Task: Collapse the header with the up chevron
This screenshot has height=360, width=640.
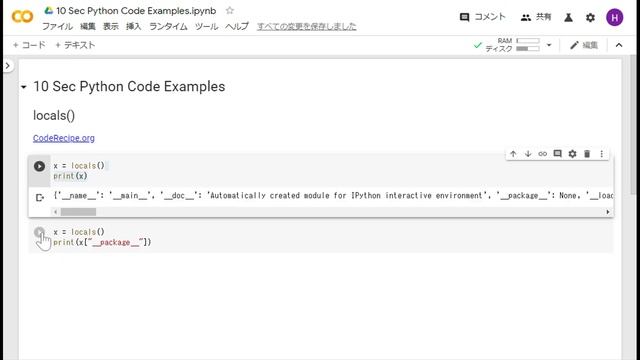Action: 619,45
